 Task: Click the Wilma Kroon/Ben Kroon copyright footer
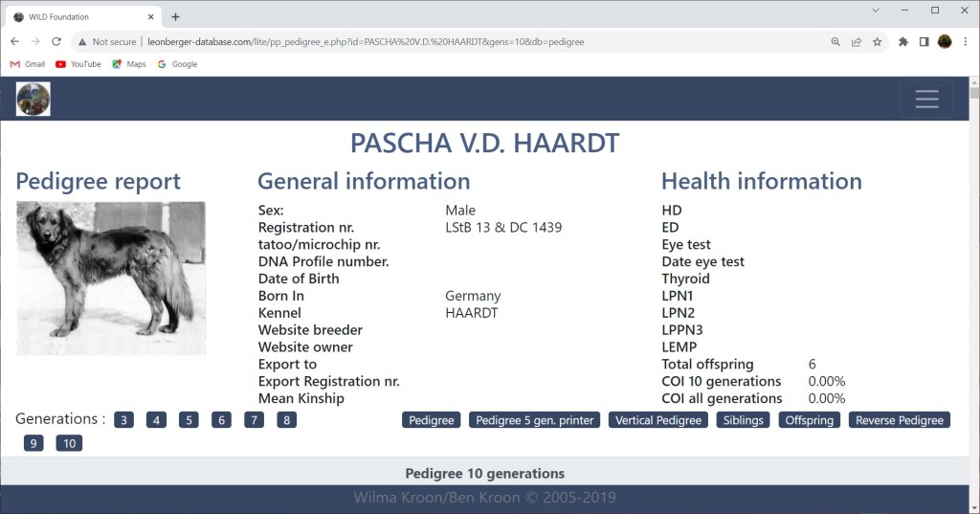484,498
